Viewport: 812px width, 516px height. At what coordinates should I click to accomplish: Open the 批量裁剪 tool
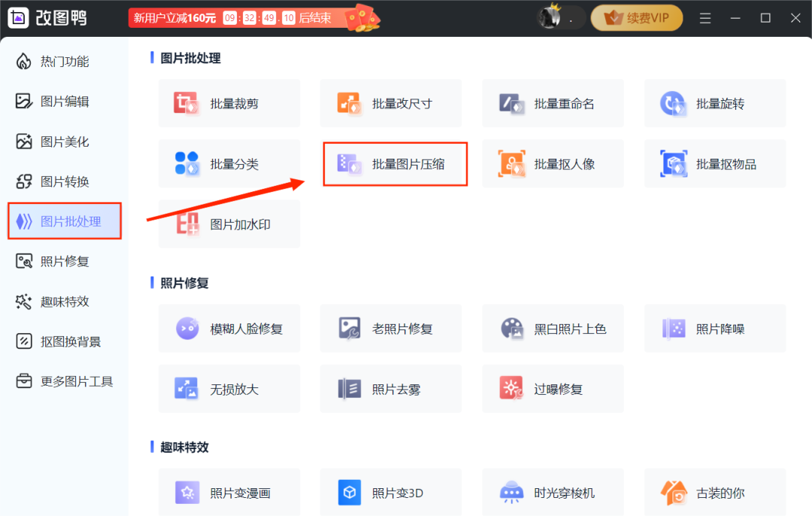coord(229,103)
